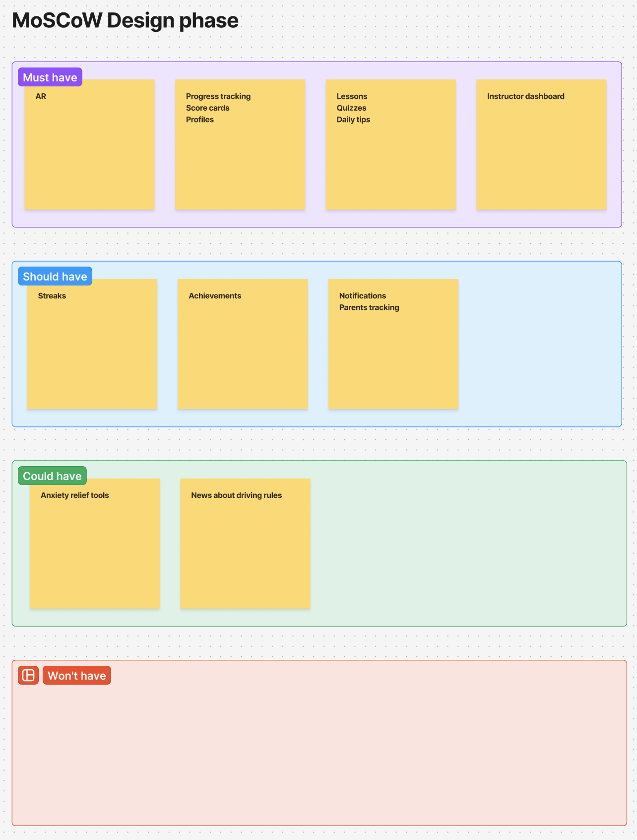Click the Parents tracking text line
Viewport: 637px width, 840px height.
tap(369, 308)
